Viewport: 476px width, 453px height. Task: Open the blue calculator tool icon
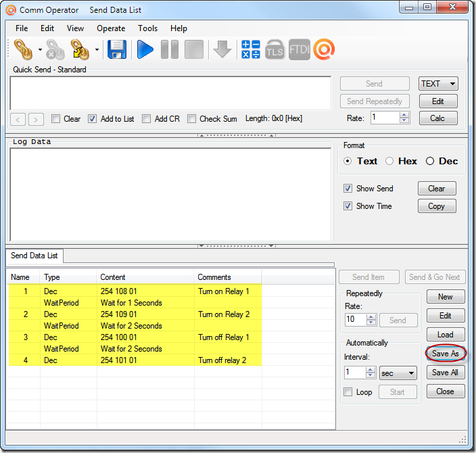click(x=251, y=49)
